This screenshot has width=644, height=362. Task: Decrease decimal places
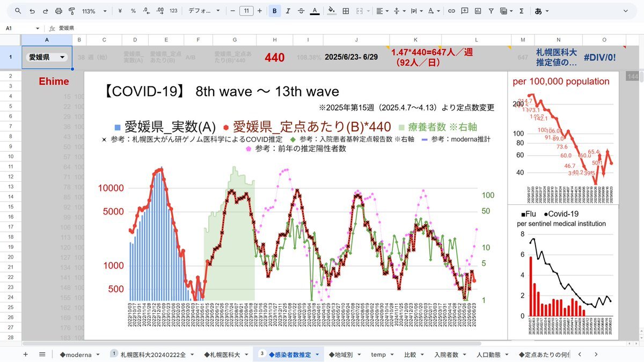[x=146, y=11]
